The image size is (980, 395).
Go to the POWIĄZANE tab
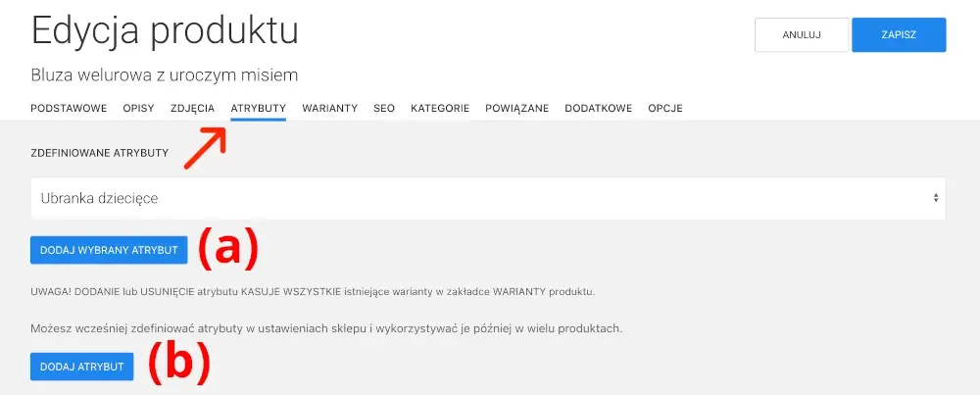point(516,108)
